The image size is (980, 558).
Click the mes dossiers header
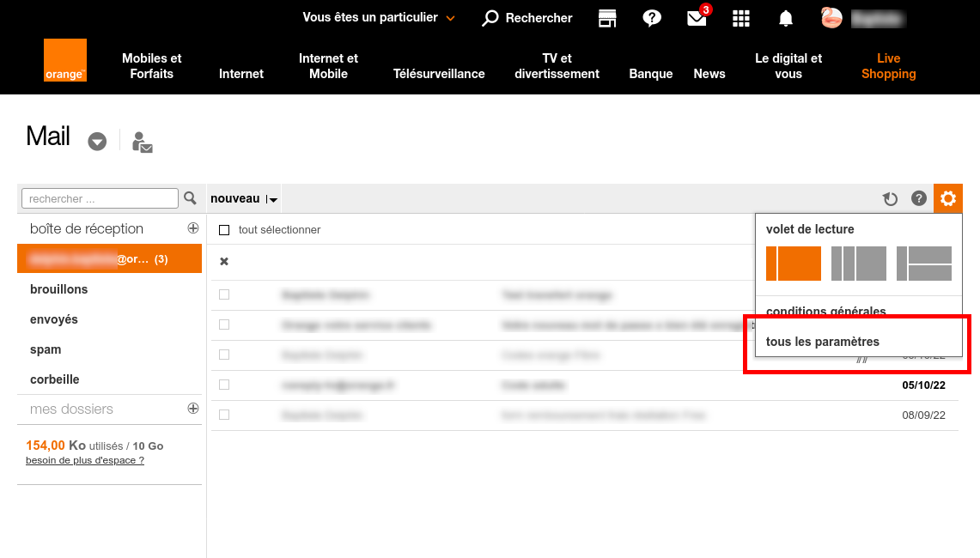tap(71, 409)
